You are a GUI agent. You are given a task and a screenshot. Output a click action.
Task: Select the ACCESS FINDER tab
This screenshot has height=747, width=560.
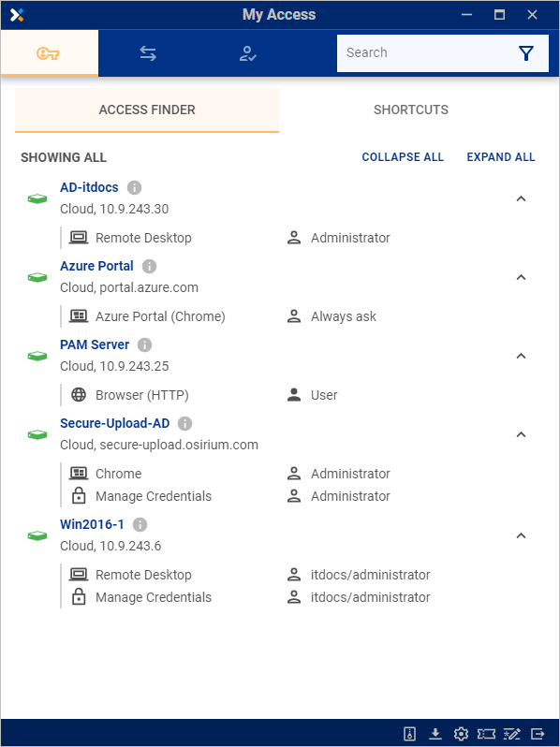tap(147, 110)
